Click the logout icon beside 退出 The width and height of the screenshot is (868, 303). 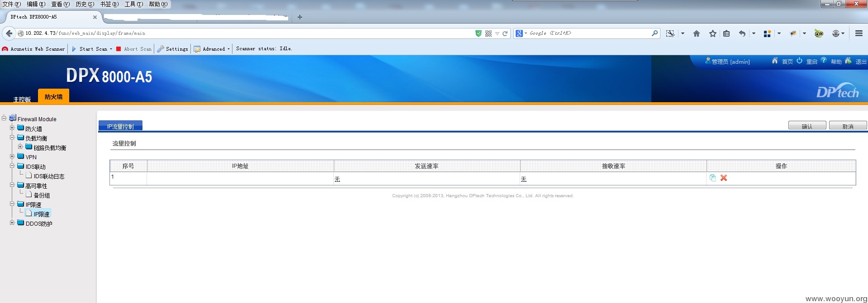(848, 61)
